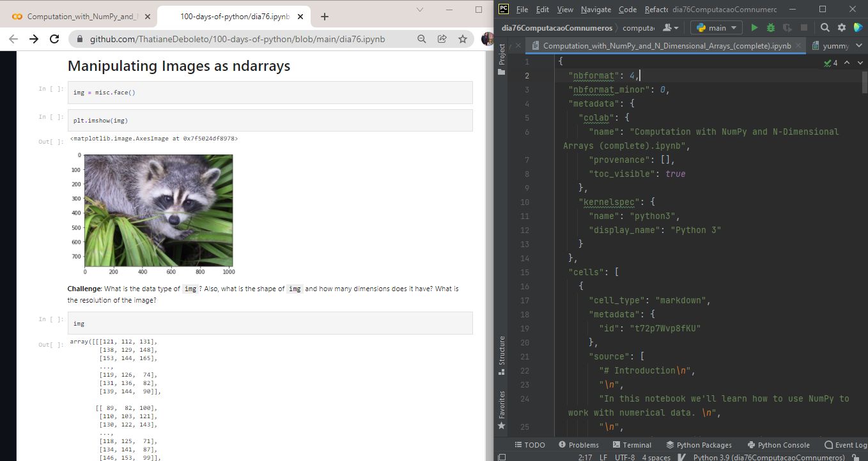Run the main configuration with the green play icon
Screen dimensions: 868x461
(755, 27)
